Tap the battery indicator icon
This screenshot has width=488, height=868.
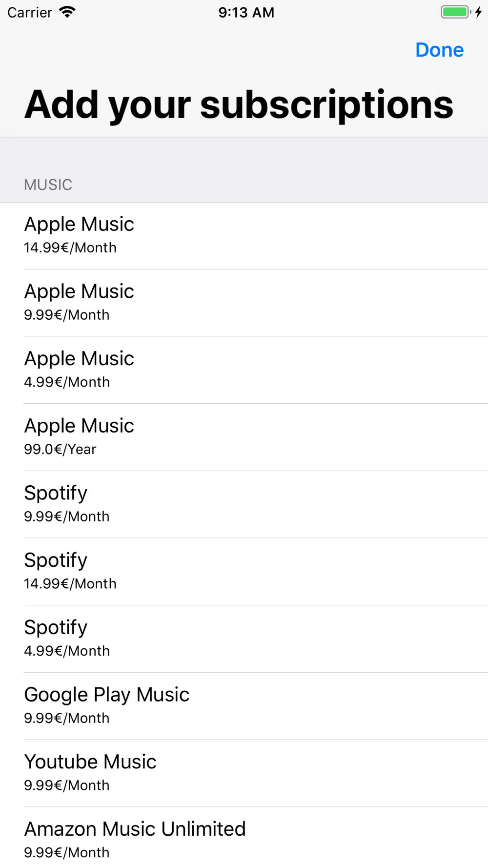coord(456,12)
